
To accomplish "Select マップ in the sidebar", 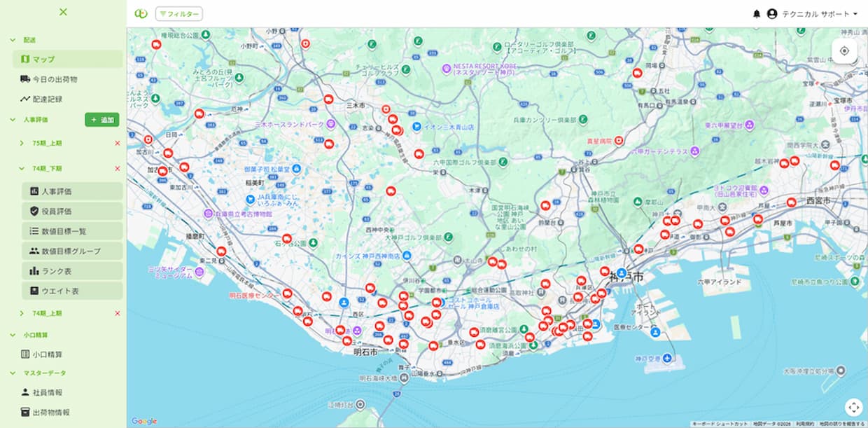I will coord(43,60).
